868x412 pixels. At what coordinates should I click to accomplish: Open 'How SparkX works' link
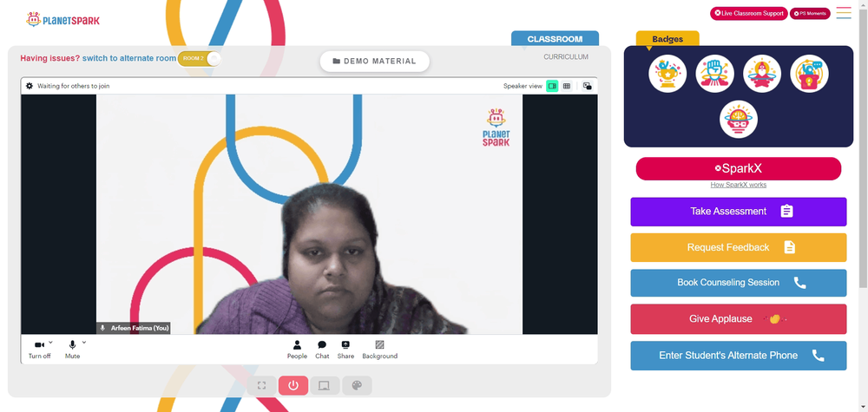click(x=739, y=185)
